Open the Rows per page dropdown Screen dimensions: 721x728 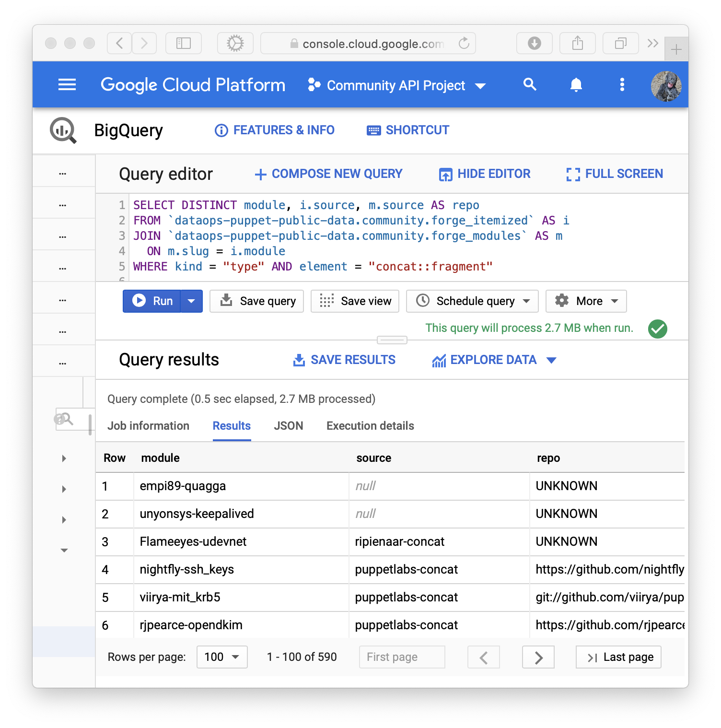click(x=221, y=657)
